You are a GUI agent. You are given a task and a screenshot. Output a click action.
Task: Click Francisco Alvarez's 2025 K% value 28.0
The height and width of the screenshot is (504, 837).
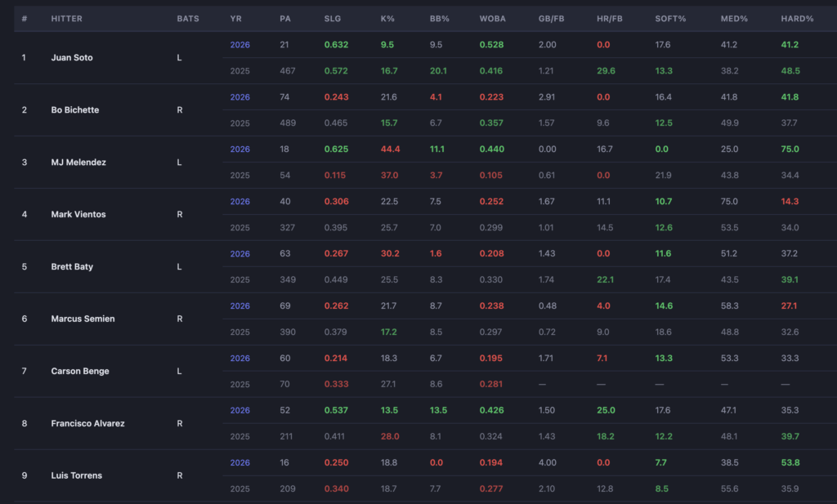point(390,437)
